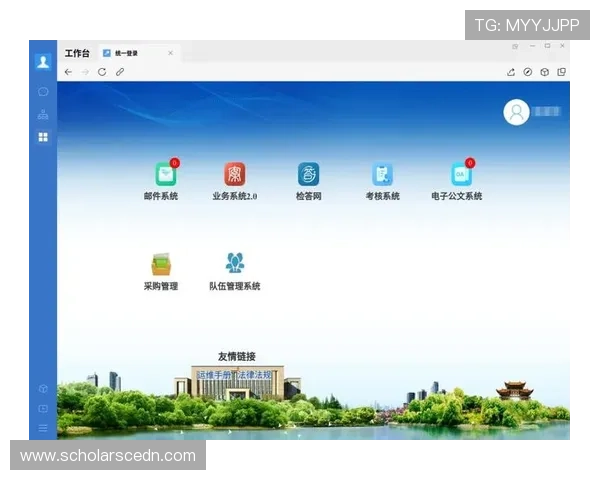600x480 pixels.
Task: Click the blurred username beside avatar
Action: click(547, 112)
